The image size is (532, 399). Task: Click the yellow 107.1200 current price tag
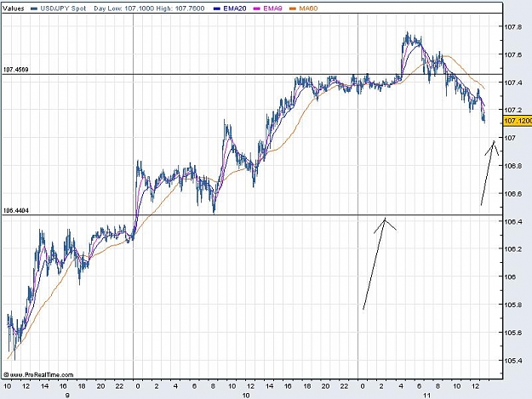[x=518, y=121]
